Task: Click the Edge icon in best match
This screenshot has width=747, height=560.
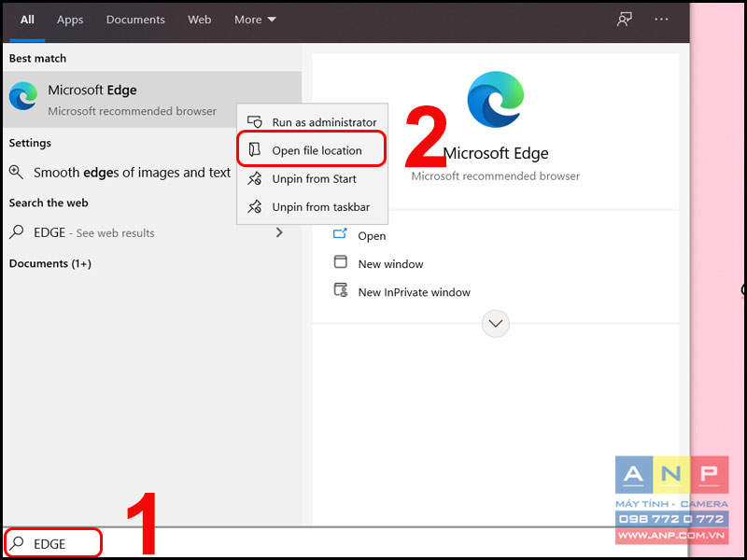Action: [23, 96]
